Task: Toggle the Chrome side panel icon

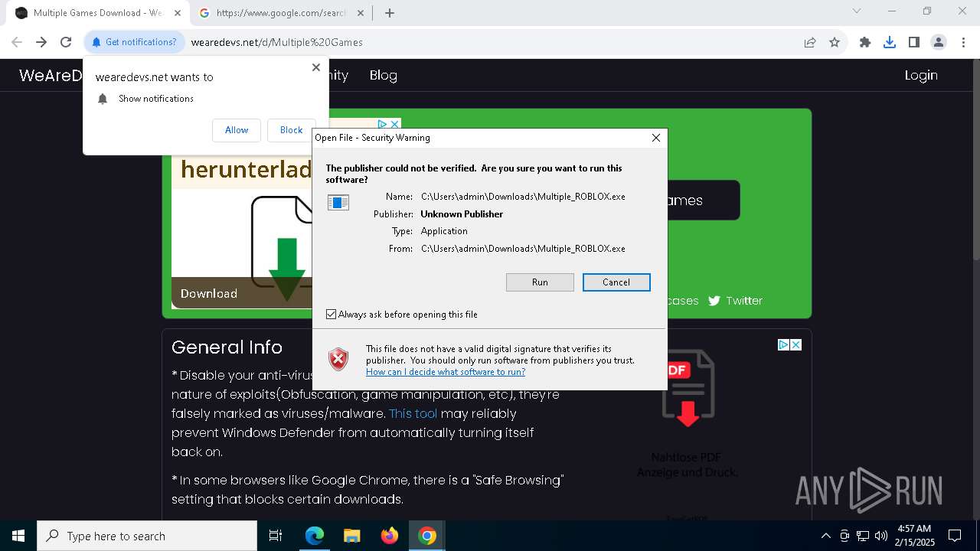Action: click(x=914, y=42)
